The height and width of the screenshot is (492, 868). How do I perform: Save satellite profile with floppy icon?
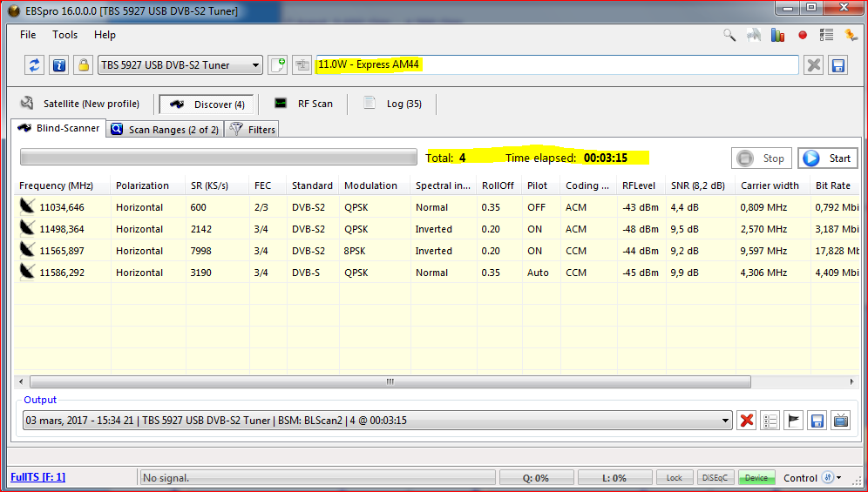coord(837,65)
